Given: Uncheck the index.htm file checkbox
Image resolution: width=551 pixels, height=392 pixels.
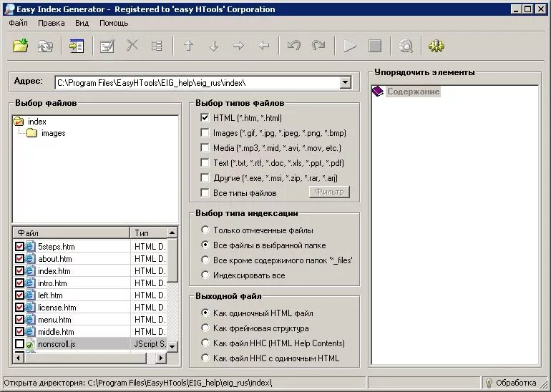Looking at the screenshot, I should (x=20, y=271).
